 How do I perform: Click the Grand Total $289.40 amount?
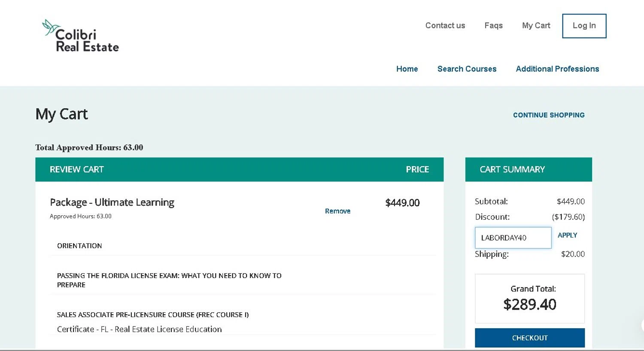530,304
